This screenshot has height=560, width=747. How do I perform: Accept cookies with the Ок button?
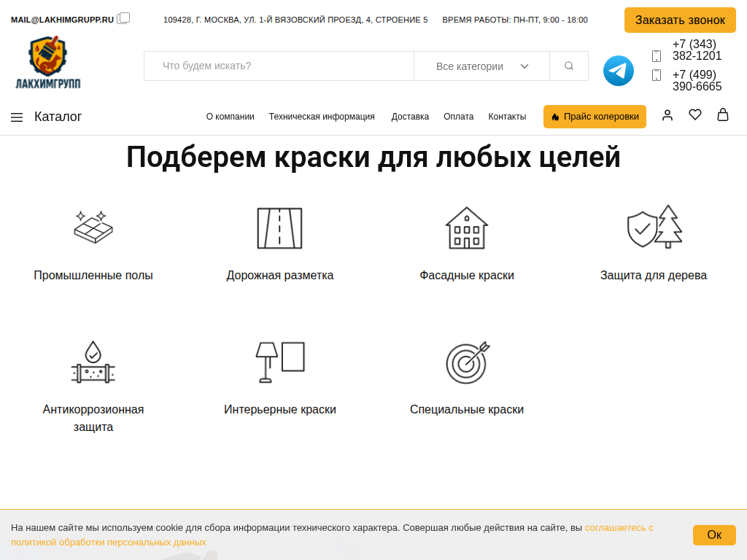click(713, 534)
